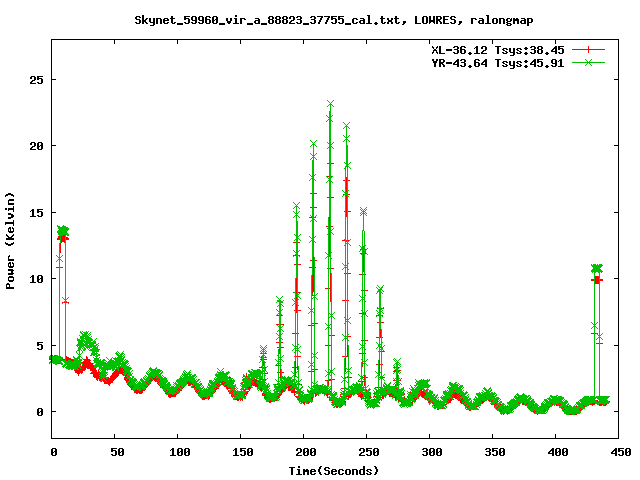Click the Power (Kelvin) y-axis label
Image resolution: width=640 pixels, height=480 pixels.
10,241
